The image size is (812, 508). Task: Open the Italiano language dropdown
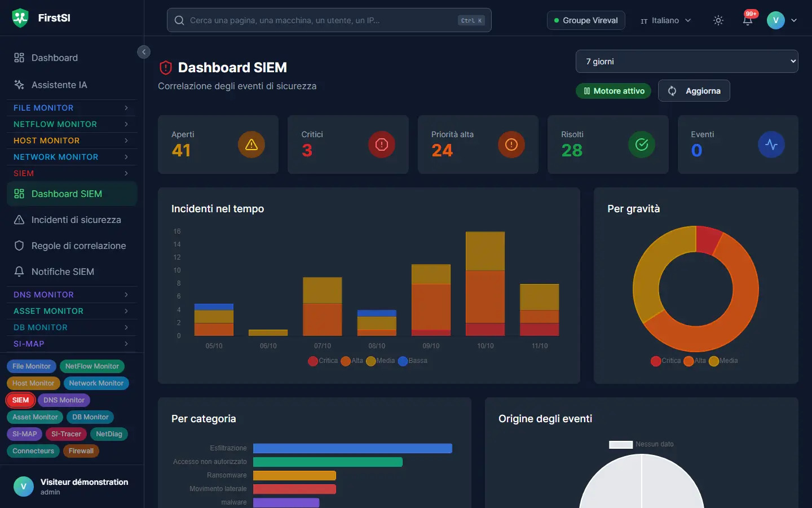click(x=665, y=20)
